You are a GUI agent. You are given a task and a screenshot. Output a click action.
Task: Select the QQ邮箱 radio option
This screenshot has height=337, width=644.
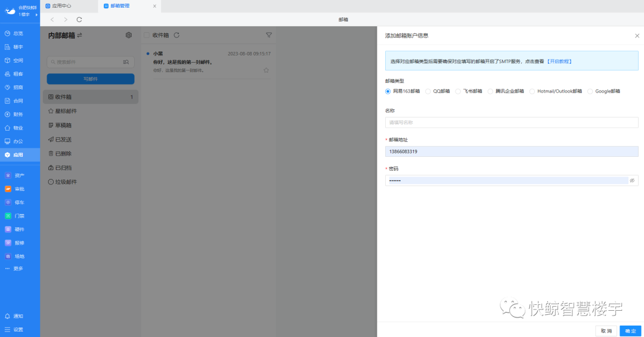tap(428, 91)
